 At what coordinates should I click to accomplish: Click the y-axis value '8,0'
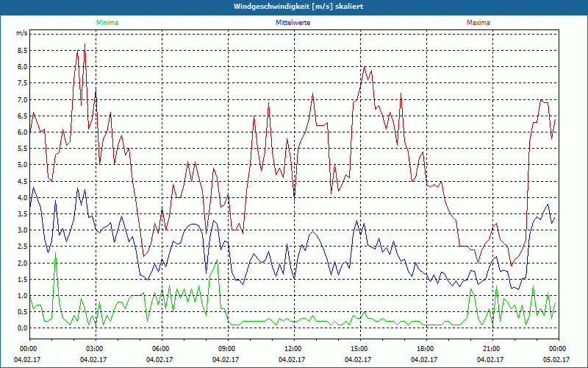pos(23,67)
